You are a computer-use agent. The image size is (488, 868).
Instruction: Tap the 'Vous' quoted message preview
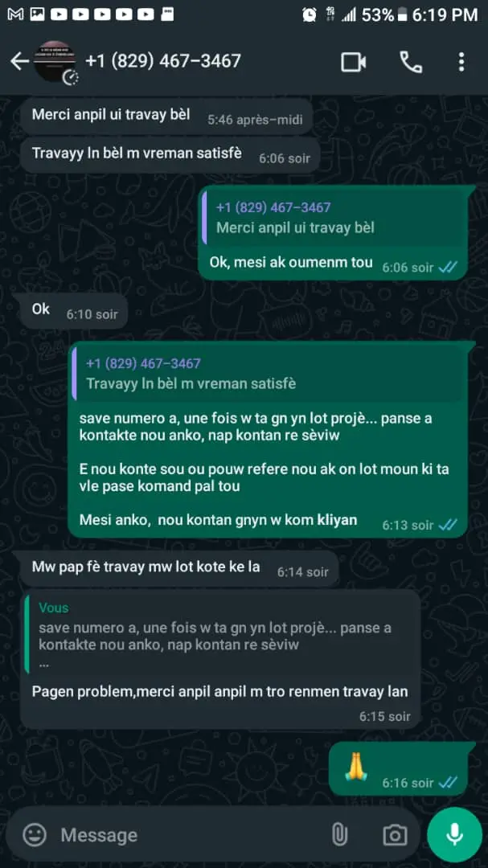[x=220, y=634]
